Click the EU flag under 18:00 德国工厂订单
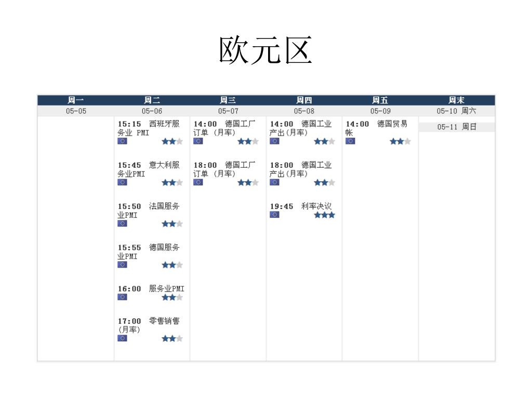The height and width of the screenshot is (399, 532). coord(198,182)
